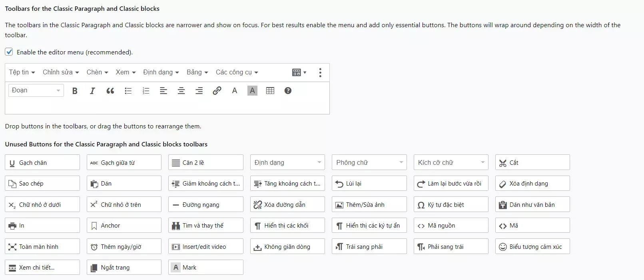The image size is (644, 280).
Task: Open the Đoạn paragraph format dropdown
Action: [x=36, y=90]
